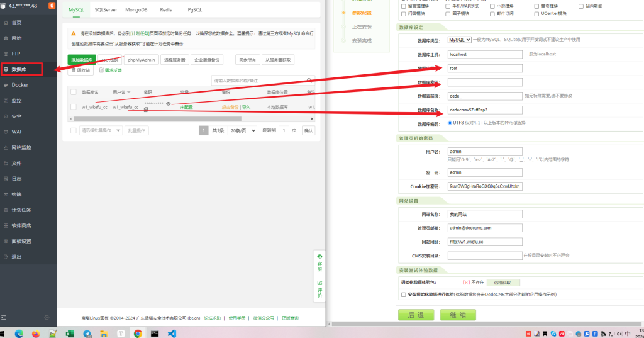644x338 pixels.
Task: Open Chrome from the Windows taskbar
Action: (x=138, y=333)
